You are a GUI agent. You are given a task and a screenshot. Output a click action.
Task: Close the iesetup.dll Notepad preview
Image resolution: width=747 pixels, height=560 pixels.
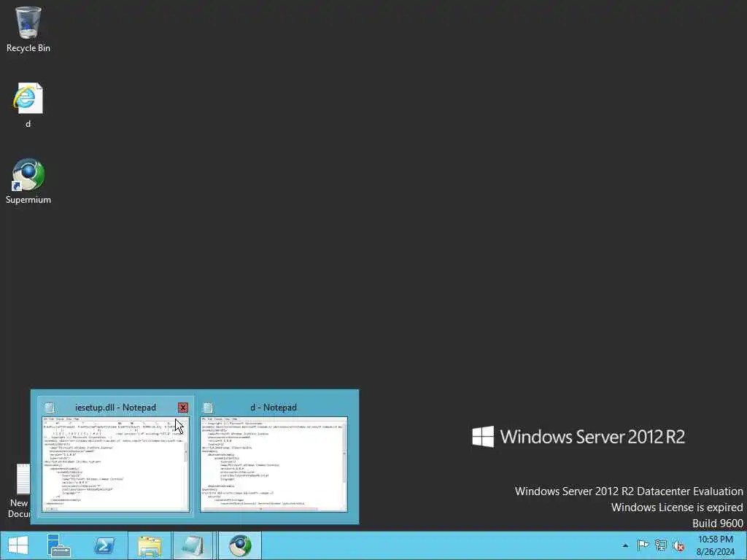(x=183, y=408)
